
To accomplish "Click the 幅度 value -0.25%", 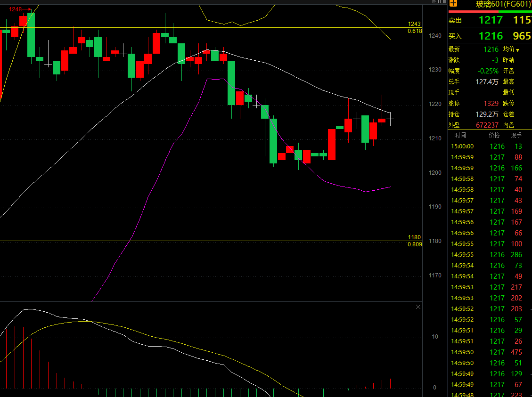I will click(488, 71).
